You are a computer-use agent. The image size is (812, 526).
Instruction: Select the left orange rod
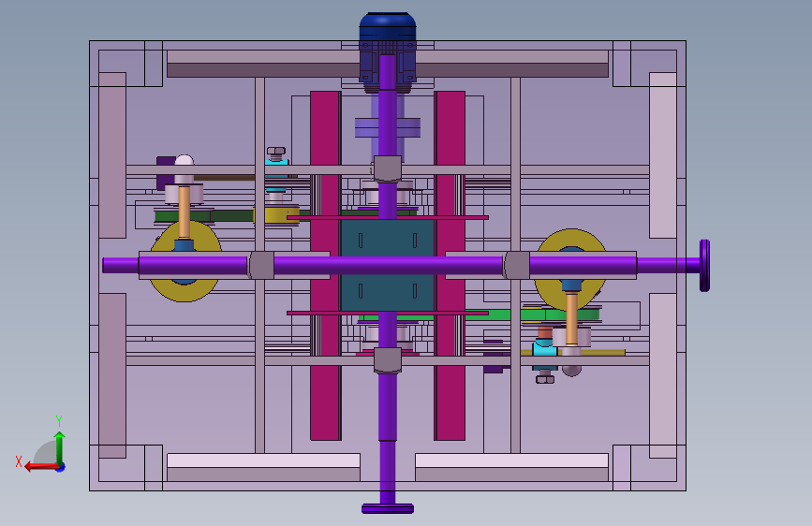[184, 212]
